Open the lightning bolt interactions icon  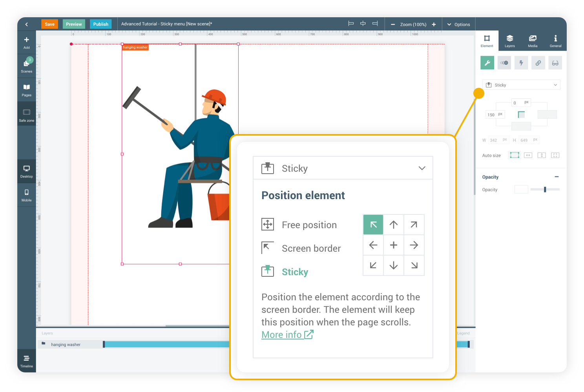click(x=521, y=63)
